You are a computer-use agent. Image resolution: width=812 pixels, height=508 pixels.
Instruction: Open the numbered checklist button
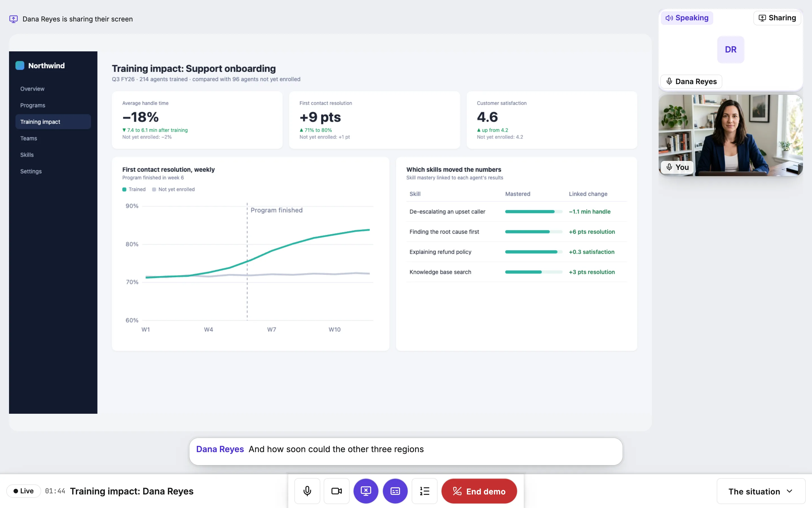tap(424, 491)
